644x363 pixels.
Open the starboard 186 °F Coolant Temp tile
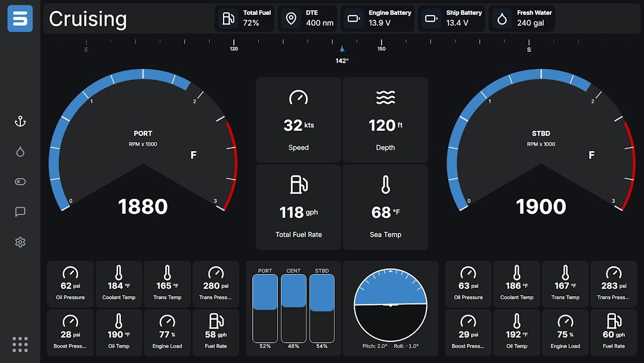point(516,284)
